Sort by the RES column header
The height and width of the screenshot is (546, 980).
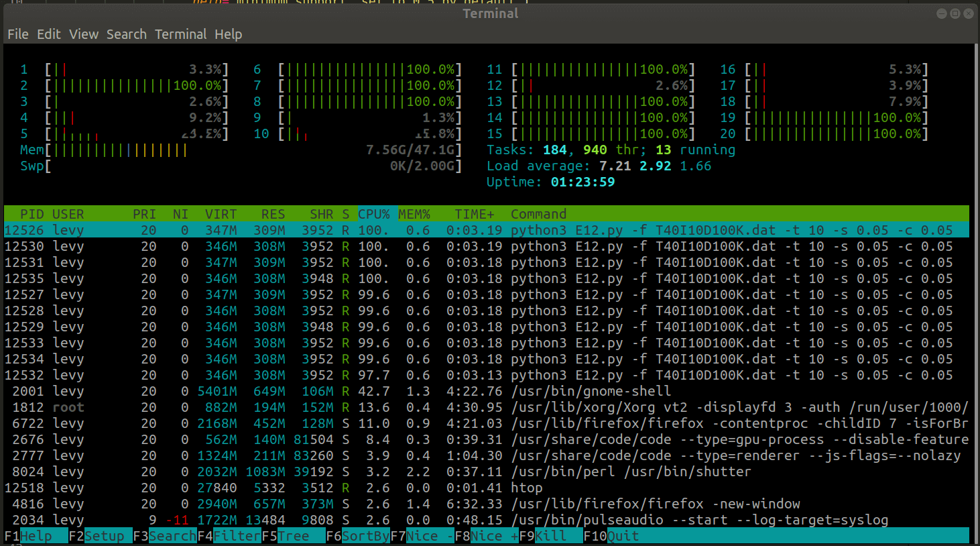[273, 214]
